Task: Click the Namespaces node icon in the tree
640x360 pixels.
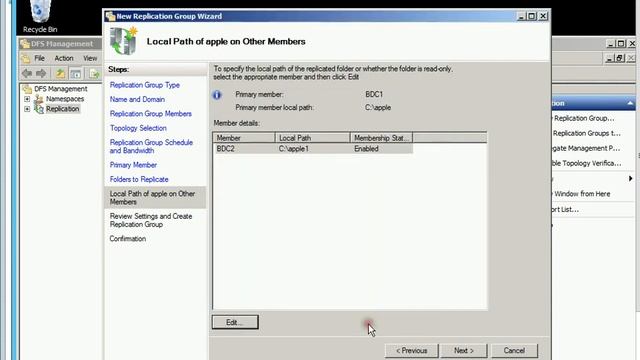Action: coord(39,99)
